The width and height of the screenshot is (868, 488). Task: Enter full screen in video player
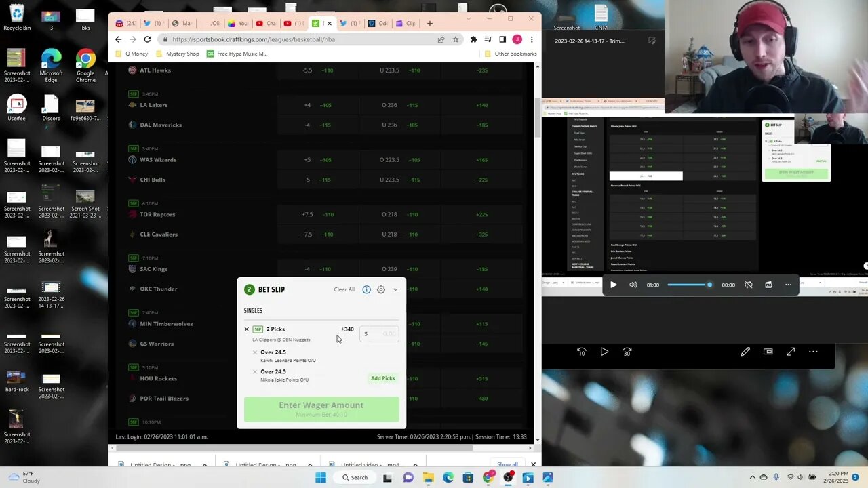point(791,352)
